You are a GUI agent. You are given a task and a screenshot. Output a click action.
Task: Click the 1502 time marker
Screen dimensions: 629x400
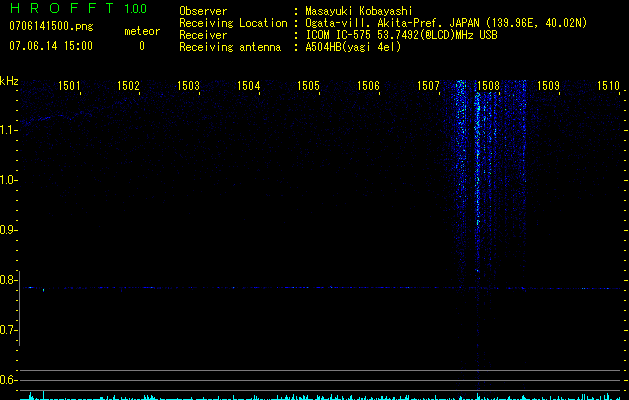pos(128,86)
